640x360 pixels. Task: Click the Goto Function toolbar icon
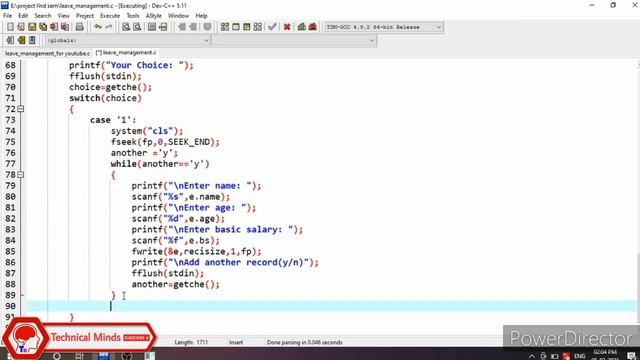[x=152, y=27]
